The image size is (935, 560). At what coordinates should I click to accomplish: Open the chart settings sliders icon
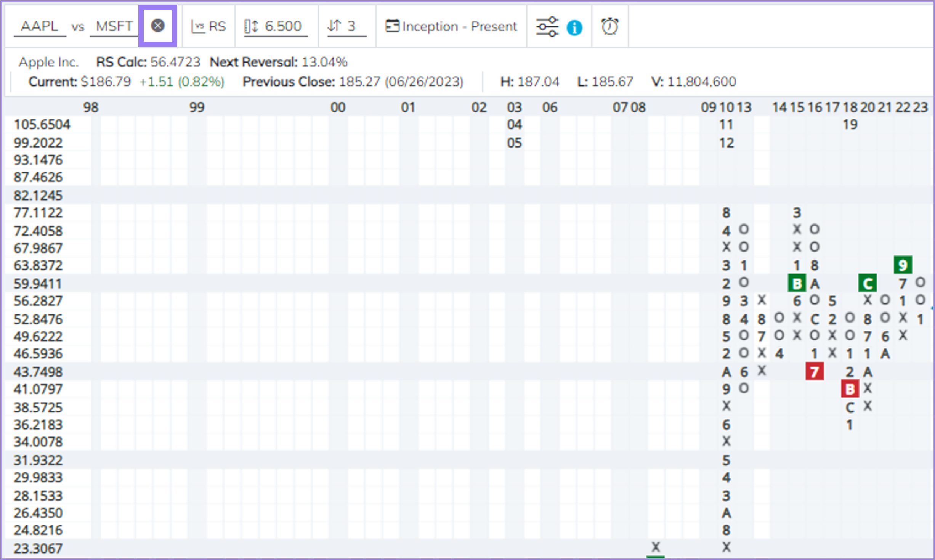(x=547, y=26)
